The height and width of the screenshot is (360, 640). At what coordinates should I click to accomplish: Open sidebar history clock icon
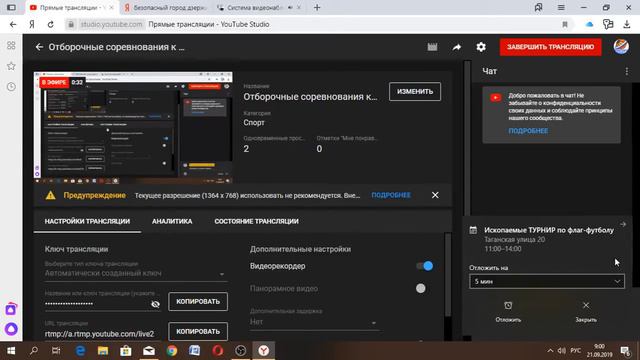[x=11, y=87]
